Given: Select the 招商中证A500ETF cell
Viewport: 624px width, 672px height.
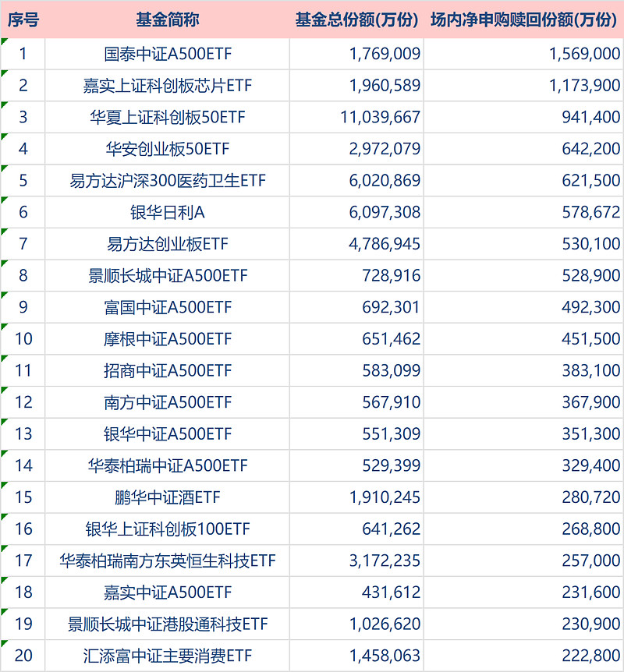Looking at the screenshot, I should (167, 371).
